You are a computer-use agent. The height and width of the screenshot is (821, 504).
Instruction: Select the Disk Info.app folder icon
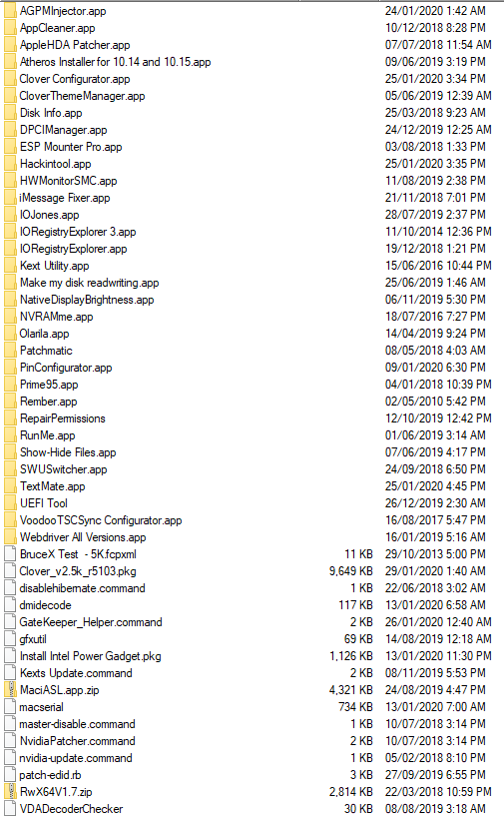(x=10, y=113)
